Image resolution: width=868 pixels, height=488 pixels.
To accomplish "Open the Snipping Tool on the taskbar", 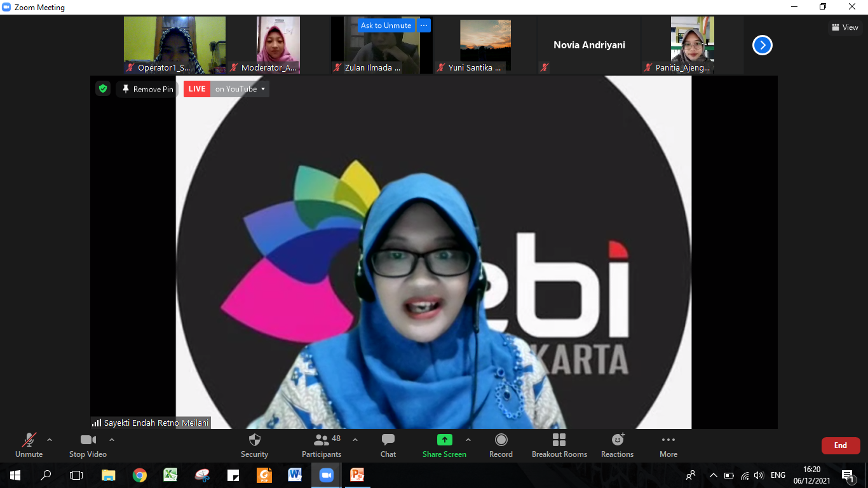I will click(202, 475).
